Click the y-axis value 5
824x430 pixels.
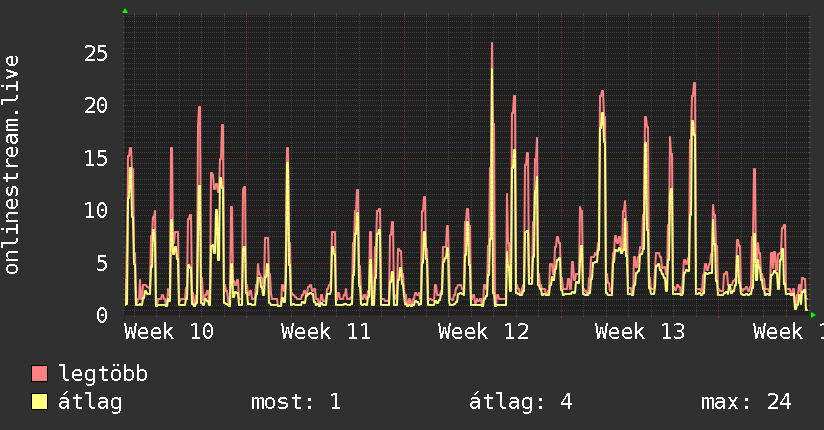[102, 263]
